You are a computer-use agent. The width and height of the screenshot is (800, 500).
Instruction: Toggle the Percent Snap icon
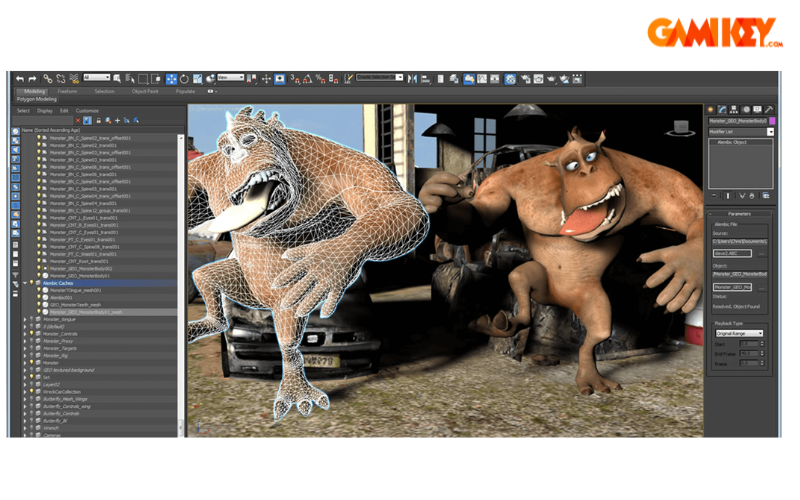click(320, 79)
